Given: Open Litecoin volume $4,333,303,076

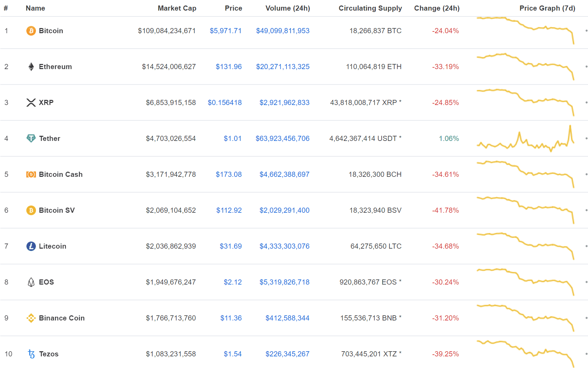Looking at the screenshot, I should pos(284,246).
